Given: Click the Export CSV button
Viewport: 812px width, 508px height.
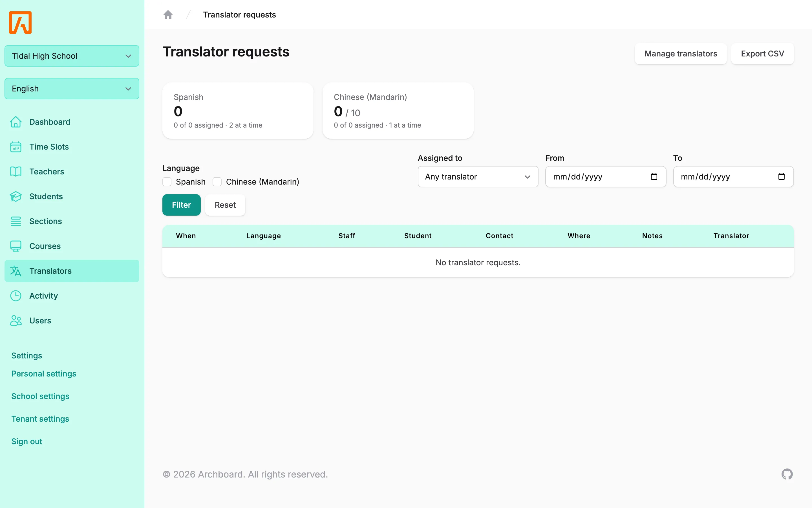Looking at the screenshot, I should point(762,54).
